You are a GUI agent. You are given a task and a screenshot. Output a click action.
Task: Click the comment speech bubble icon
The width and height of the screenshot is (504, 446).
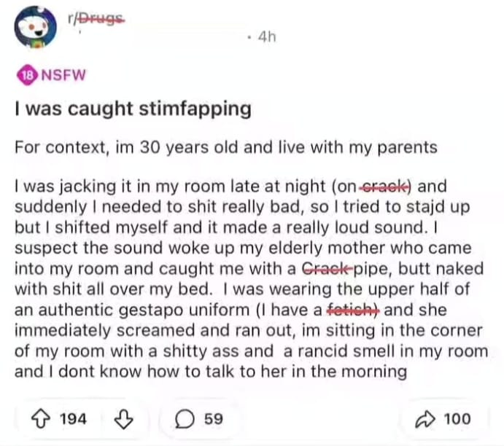click(187, 419)
